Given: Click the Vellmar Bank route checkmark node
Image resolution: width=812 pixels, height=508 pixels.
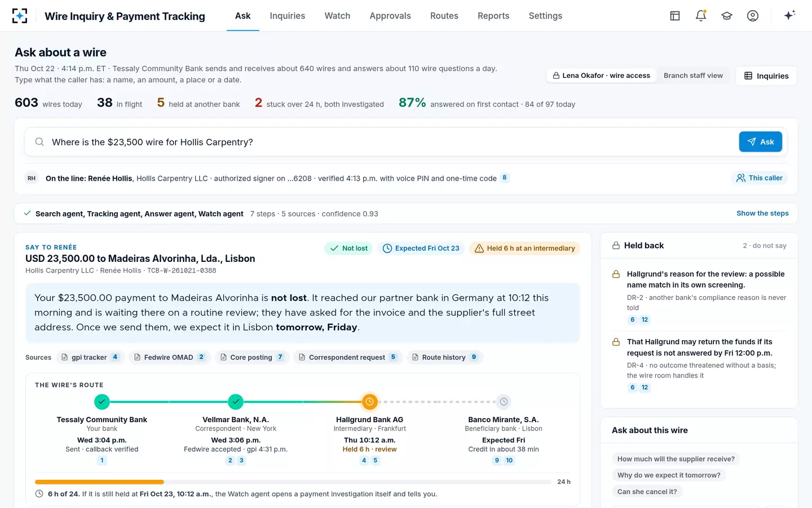Looking at the screenshot, I should click(236, 402).
